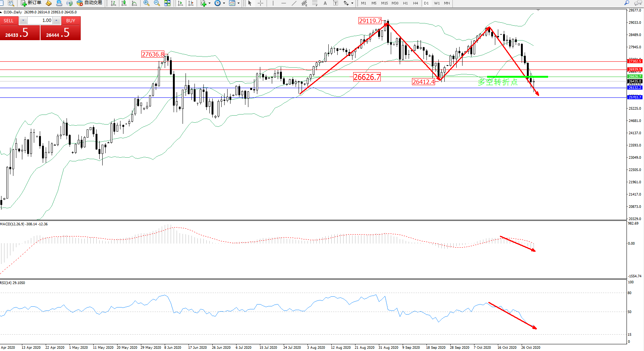
Task: Select the crosshair tool
Action: click(261, 3)
